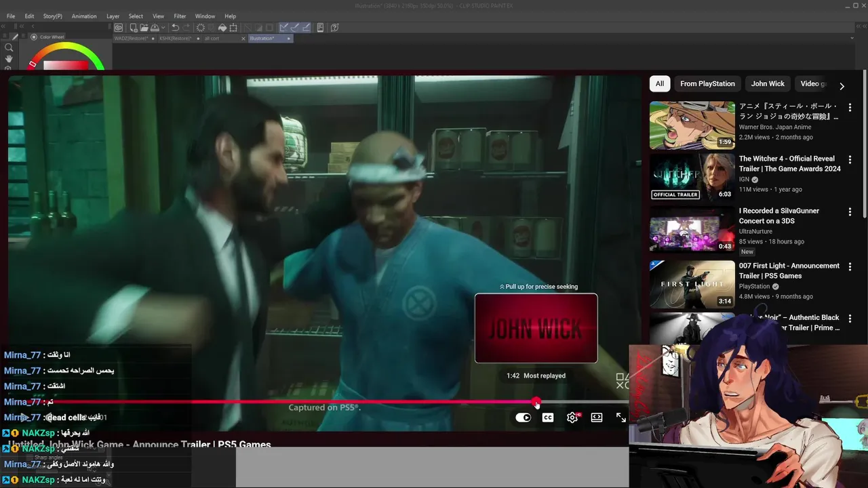Toggle Snap to Ruler

[284, 28]
